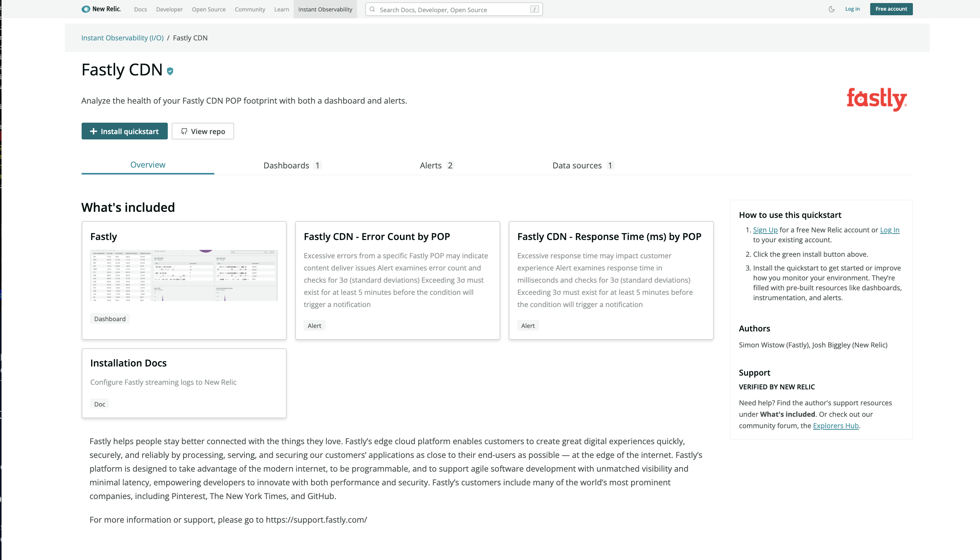Click the verified shield badge next to Fastly CDN

coord(170,71)
